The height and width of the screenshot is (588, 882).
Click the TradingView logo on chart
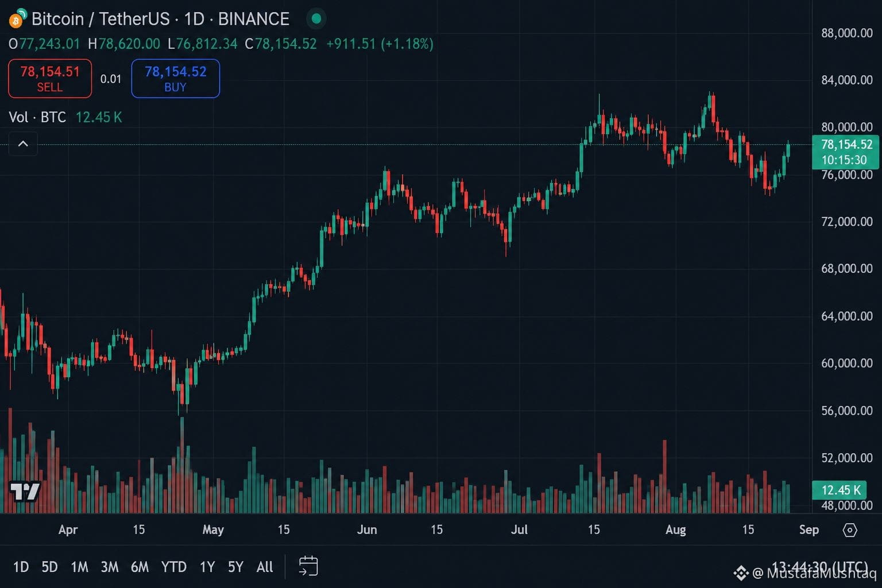pyautogui.click(x=25, y=492)
